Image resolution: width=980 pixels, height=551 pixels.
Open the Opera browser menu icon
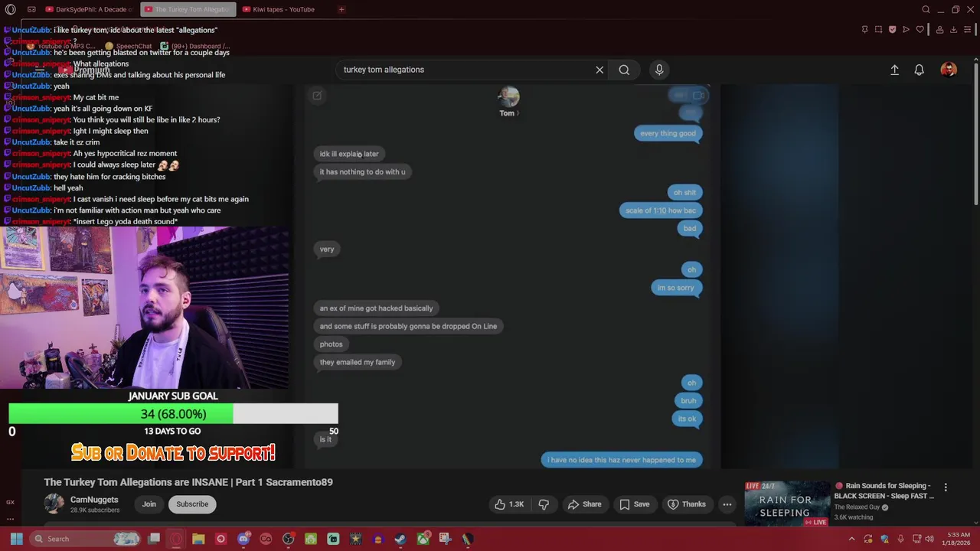[10, 9]
